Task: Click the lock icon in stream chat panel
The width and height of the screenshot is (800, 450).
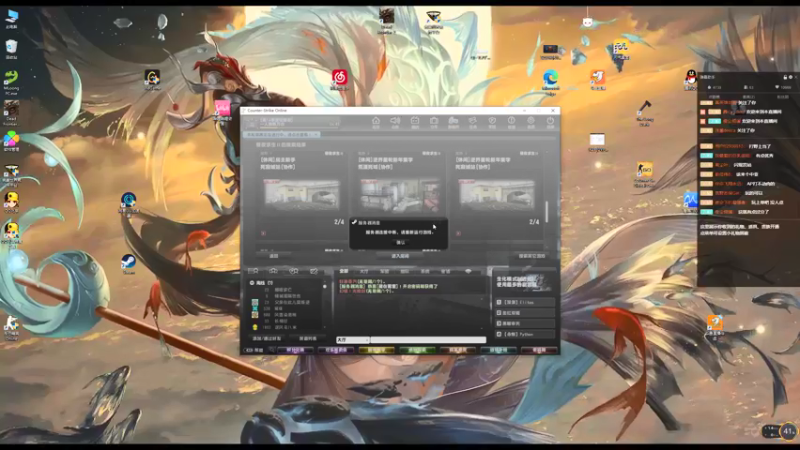Action: pyautogui.click(x=785, y=77)
